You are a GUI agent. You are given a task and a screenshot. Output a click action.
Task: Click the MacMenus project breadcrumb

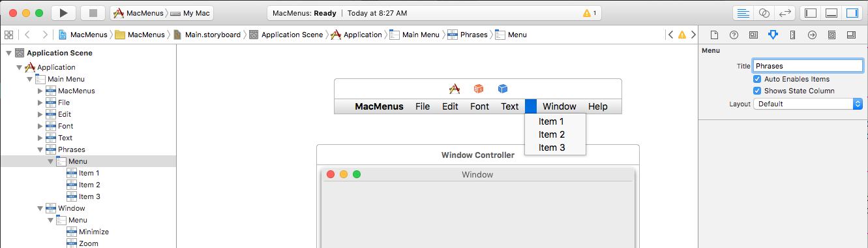tap(83, 35)
